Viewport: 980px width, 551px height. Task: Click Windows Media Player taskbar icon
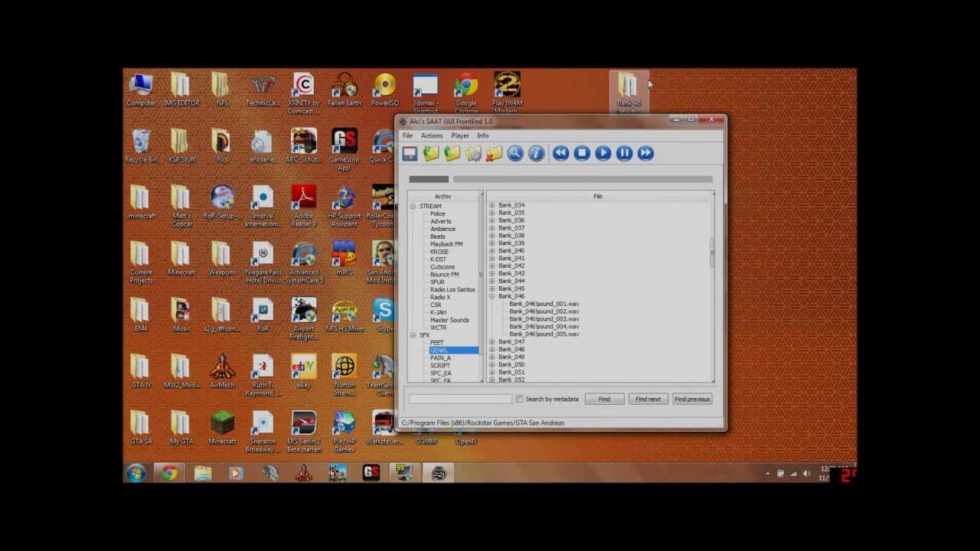[x=236, y=474]
